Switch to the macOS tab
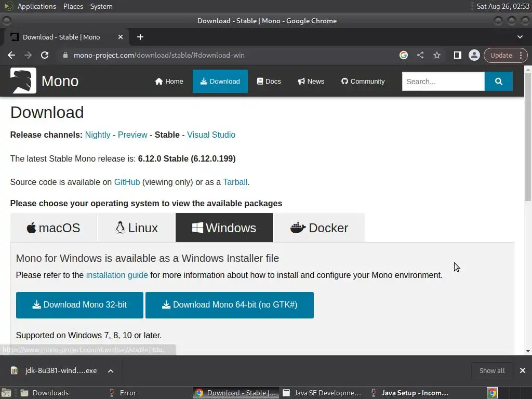 tap(54, 228)
